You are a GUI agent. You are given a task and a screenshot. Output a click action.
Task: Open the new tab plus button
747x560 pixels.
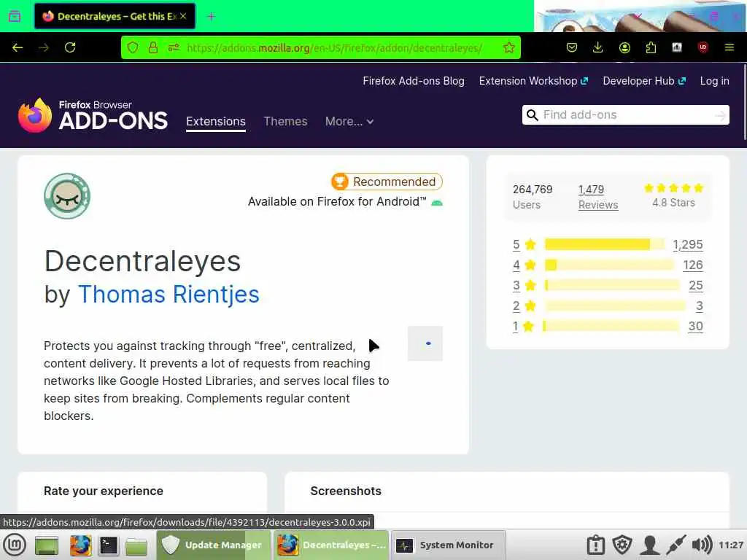212,17
